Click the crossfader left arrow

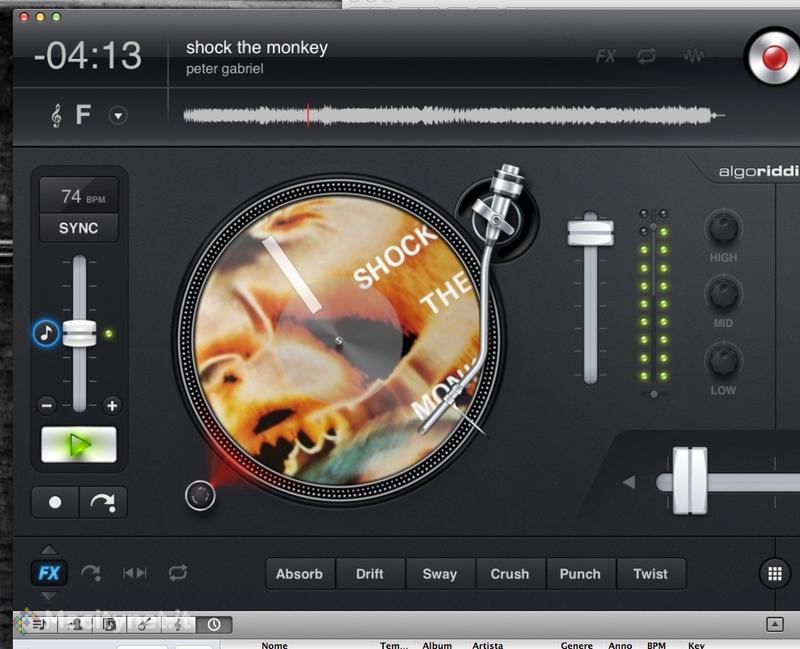click(629, 482)
